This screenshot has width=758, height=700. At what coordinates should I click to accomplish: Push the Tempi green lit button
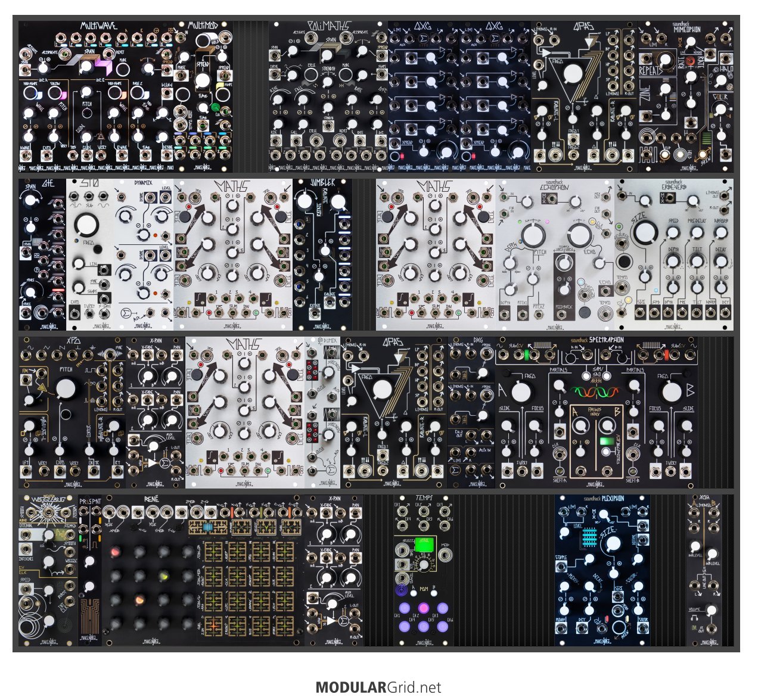[x=424, y=545]
